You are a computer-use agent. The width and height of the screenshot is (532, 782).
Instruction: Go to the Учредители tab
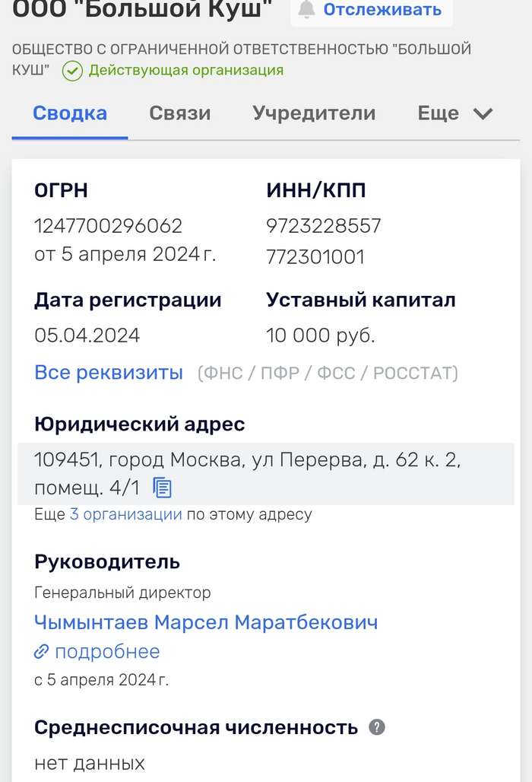[x=314, y=113]
